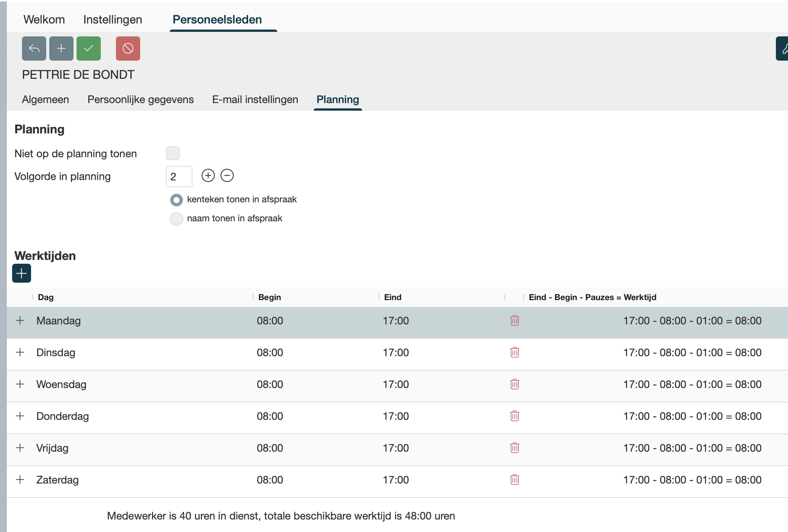Expand the Dinsdag row

click(x=20, y=352)
